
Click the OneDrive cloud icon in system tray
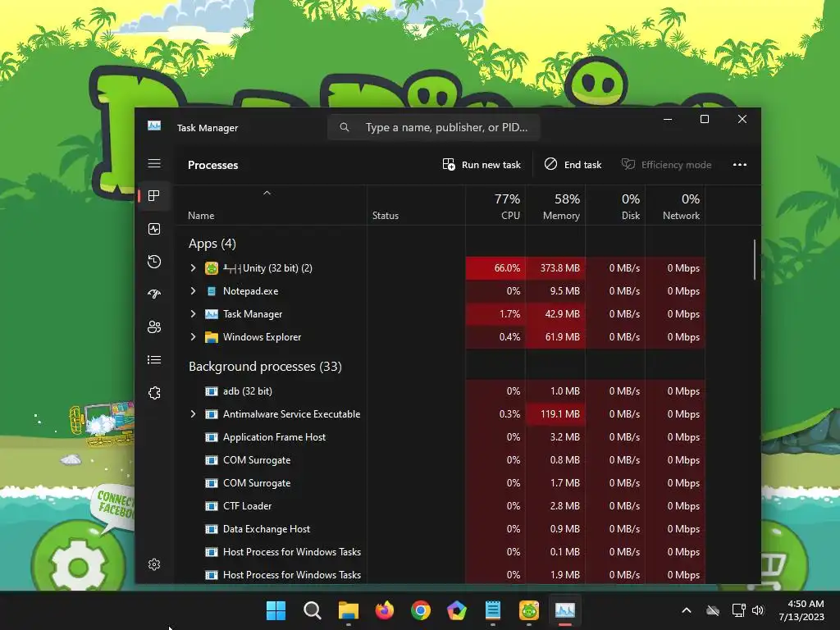713,610
